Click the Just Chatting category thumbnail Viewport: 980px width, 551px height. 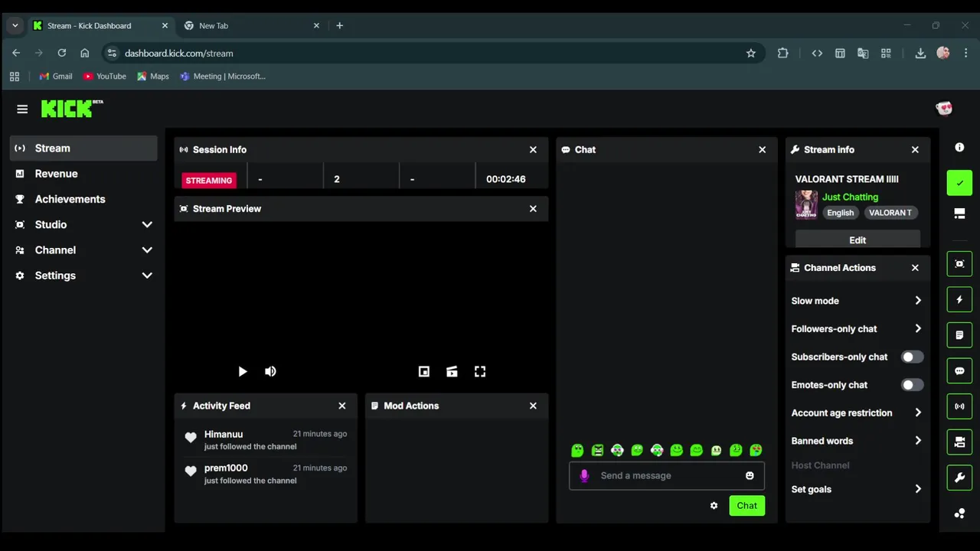806,204
